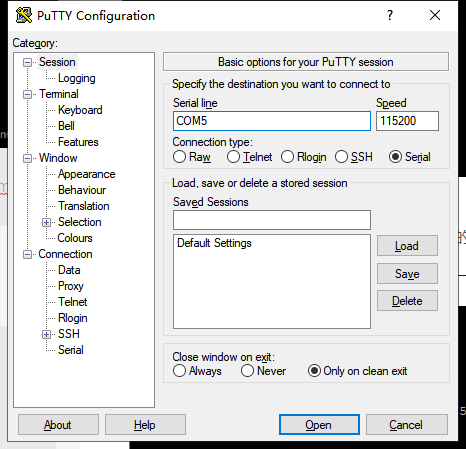Click the Help button

pos(145,425)
